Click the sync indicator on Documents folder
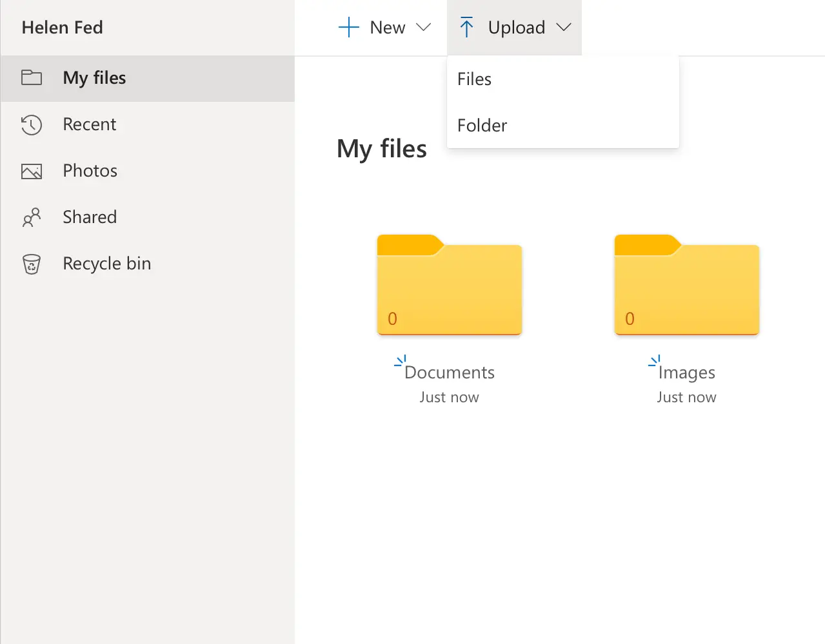Viewport: 825px width, 644px height. click(401, 361)
